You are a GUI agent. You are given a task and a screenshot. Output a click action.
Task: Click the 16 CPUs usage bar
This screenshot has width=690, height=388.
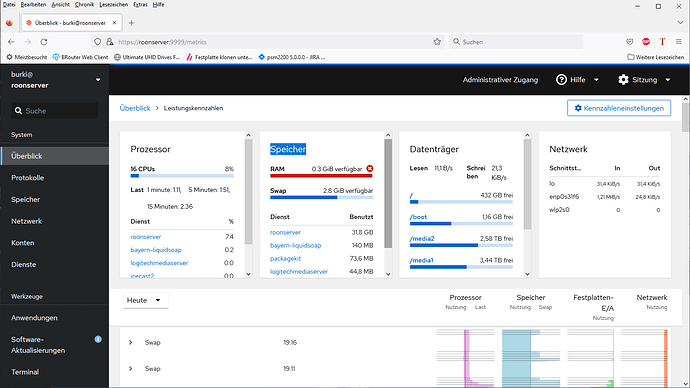(182, 176)
